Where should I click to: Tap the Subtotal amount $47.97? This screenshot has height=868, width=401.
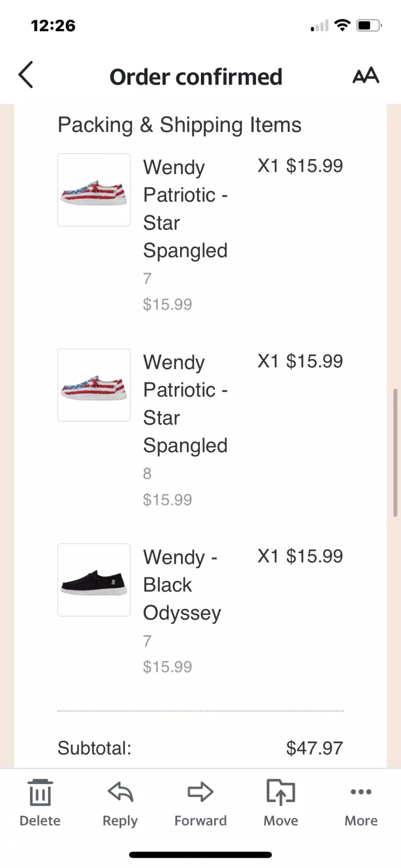click(x=315, y=748)
